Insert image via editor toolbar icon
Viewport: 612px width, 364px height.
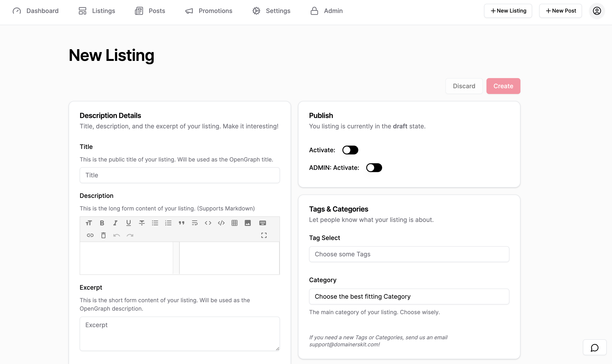point(248,223)
